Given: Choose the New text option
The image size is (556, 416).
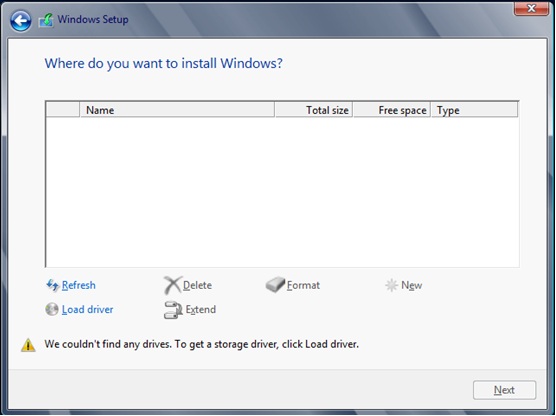Looking at the screenshot, I should coord(411,285).
